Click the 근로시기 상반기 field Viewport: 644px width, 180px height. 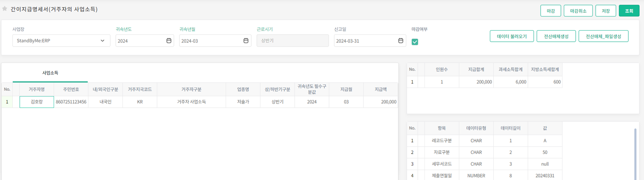point(293,41)
